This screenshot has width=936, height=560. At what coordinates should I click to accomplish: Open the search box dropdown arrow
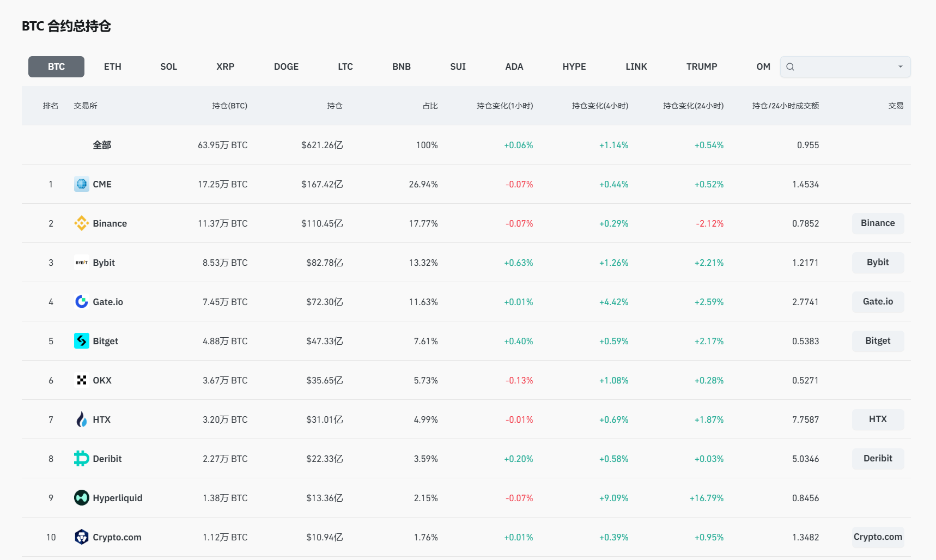900,66
